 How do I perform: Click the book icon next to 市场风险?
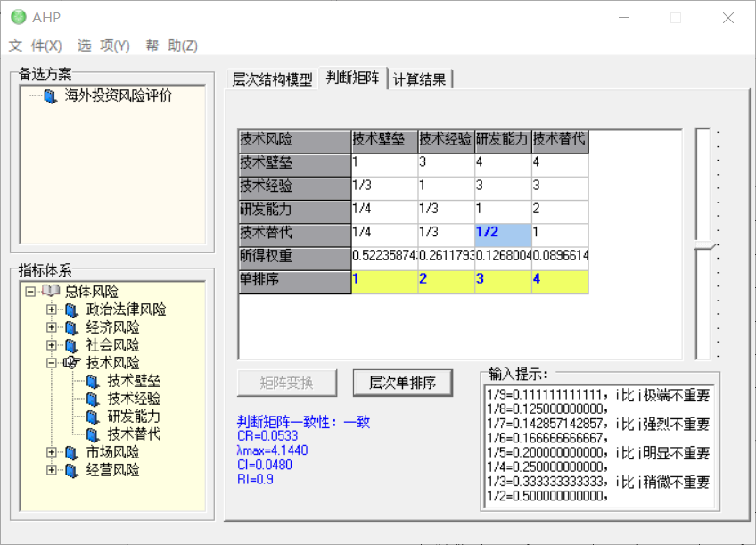point(71,452)
